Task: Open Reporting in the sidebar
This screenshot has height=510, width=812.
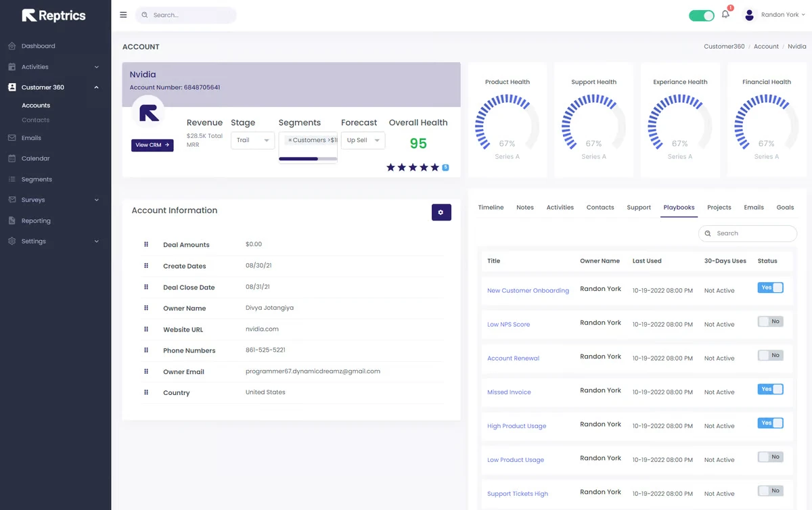Action: coord(36,221)
